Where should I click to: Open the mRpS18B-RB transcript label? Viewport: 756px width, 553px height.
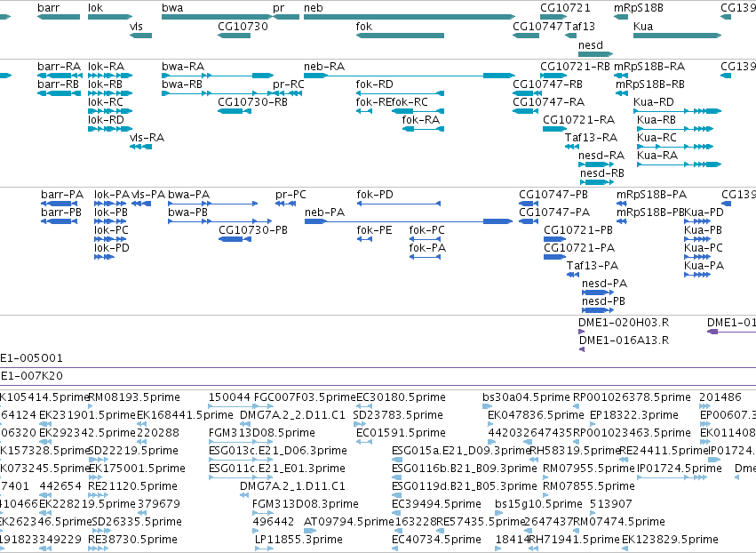point(650,84)
